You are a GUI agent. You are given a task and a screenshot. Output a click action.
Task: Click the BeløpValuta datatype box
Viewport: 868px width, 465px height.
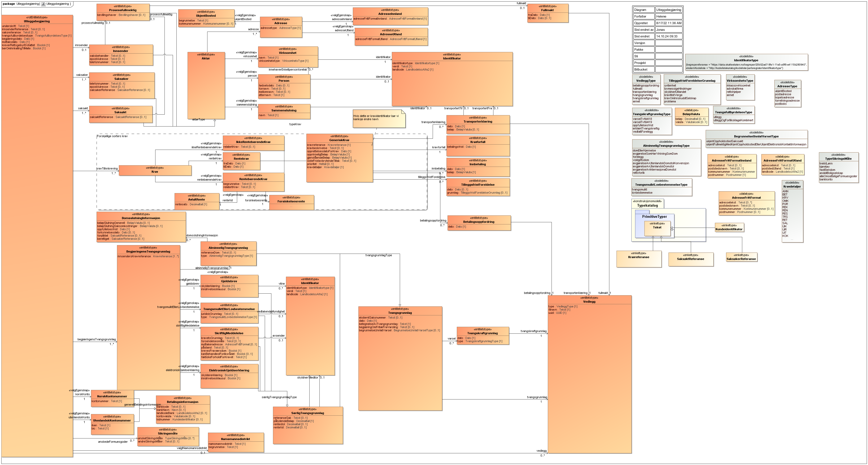tap(691, 117)
